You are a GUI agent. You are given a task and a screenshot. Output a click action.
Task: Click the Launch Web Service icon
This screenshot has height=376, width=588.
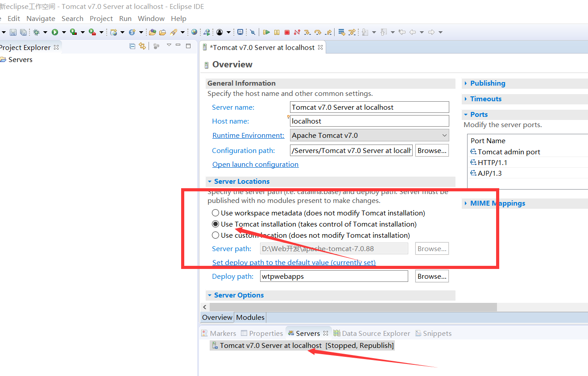coord(207,32)
